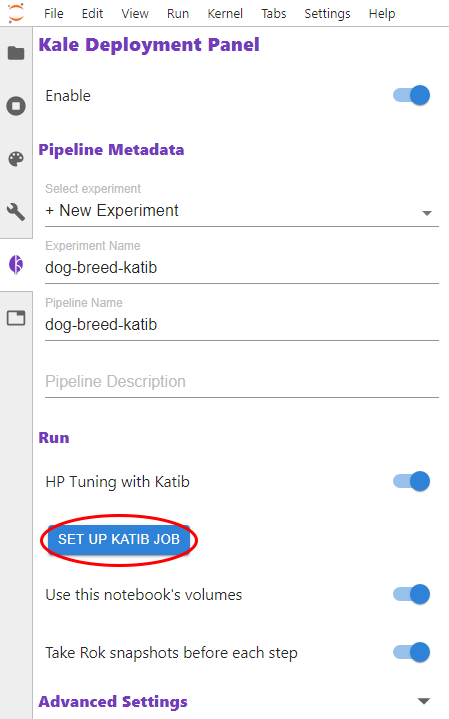
Task: Click the Experiment Name text field
Action: click(242, 268)
